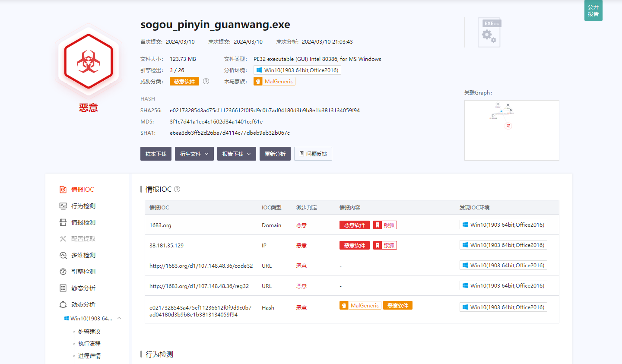
Task: Click the Windows icon beside Win10(1903 64... tree node
Action: (67, 318)
